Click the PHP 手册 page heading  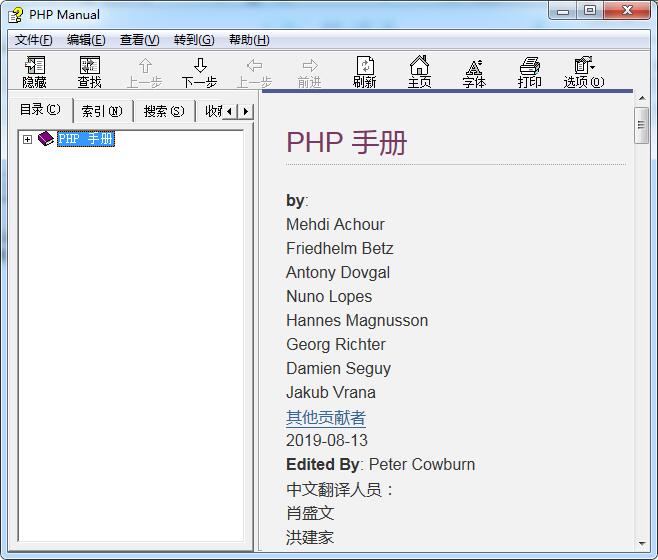[x=347, y=143]
